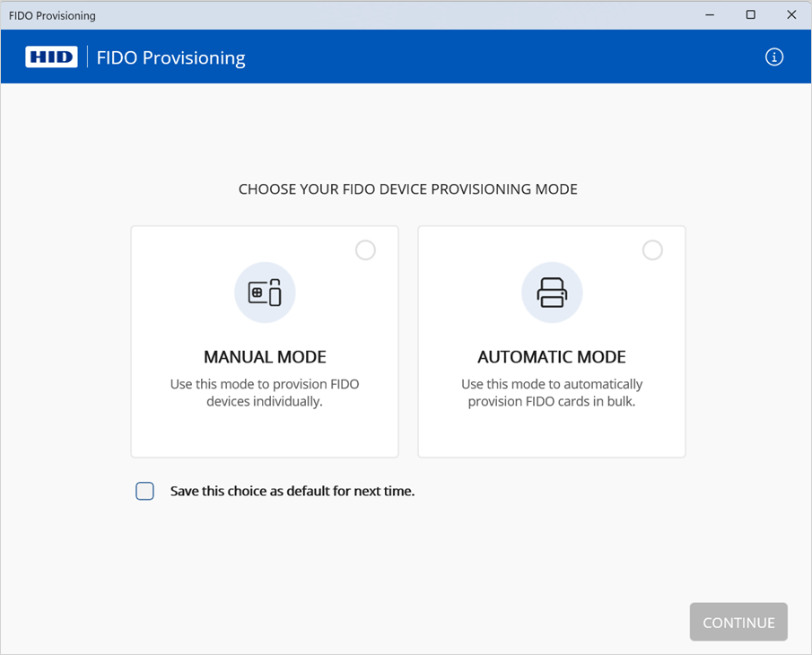Enable the save choice as default checkbox
Viewport: 812px width, 655px height.
click(144, 491)
